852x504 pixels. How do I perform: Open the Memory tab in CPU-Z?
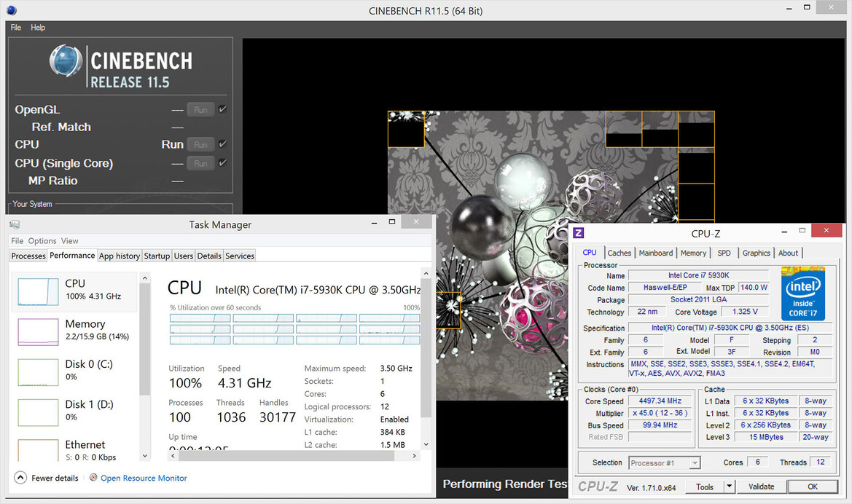[693, 253]
